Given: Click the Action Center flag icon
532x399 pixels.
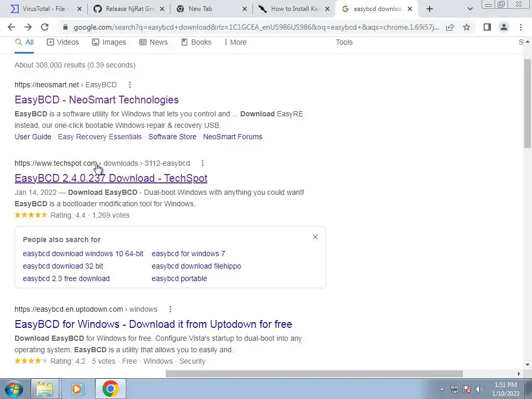Looking at the screenshot, I should (467, 389).
